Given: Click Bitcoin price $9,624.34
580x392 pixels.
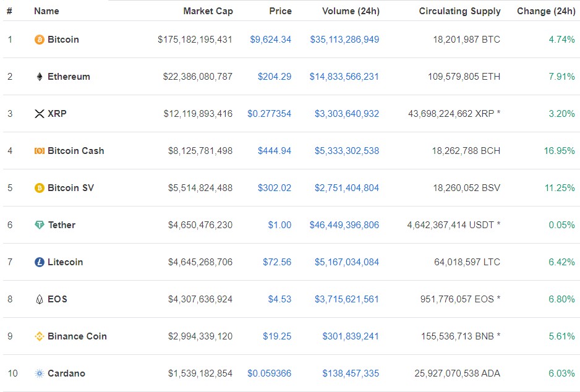Looking at the screenshot, I should (x=271, y=40).
